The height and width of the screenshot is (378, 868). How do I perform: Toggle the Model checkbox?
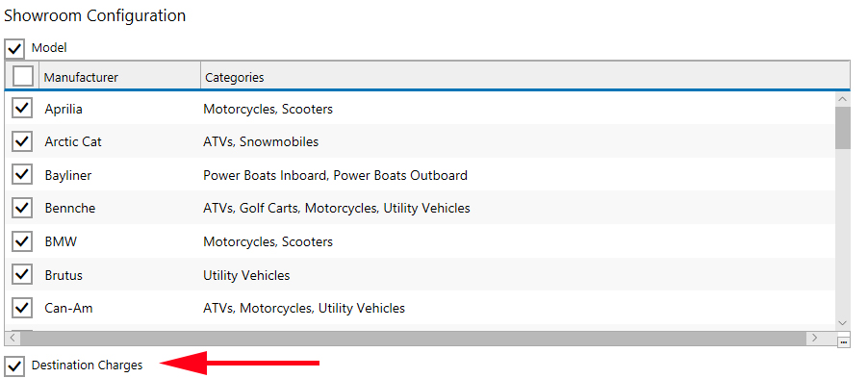point(15,48)
